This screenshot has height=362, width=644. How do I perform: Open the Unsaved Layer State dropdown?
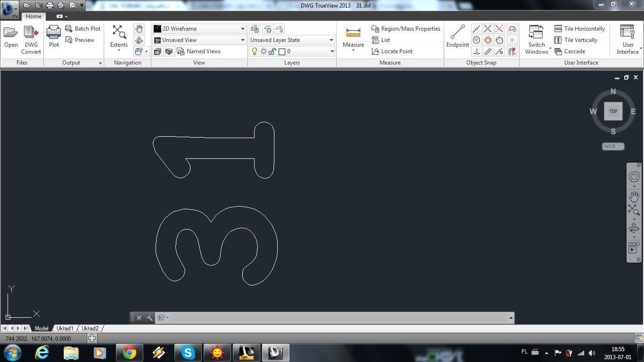point(292,40)
